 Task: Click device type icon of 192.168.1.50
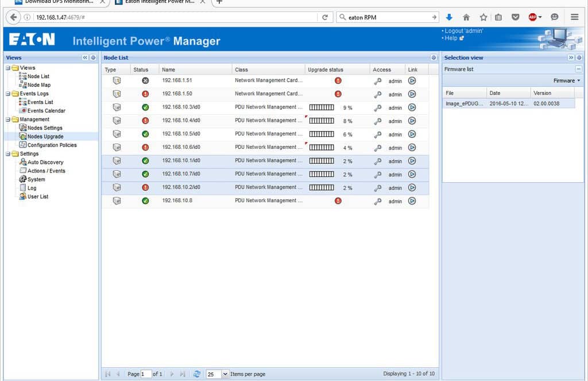click(117, 94)
